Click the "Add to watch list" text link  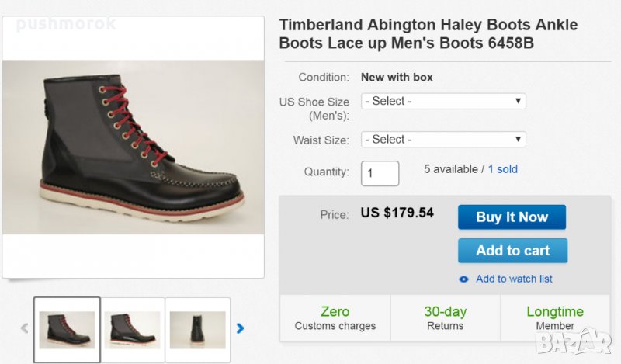click(x=514, y=279)
